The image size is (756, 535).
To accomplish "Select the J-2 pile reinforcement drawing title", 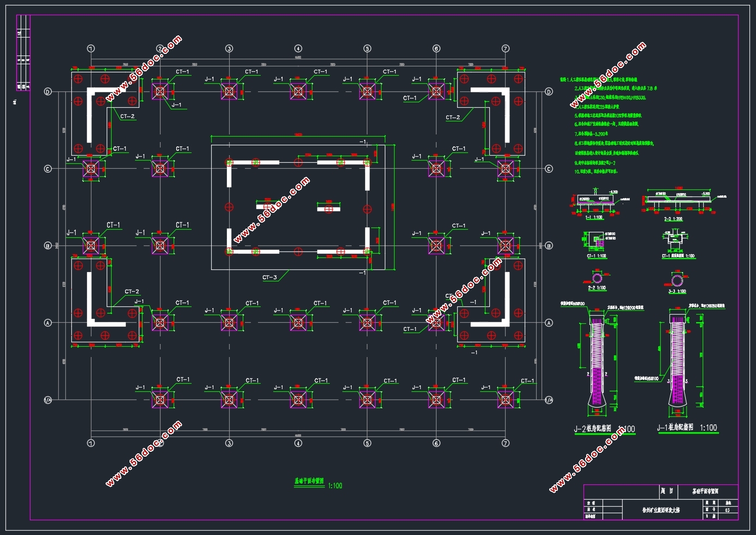I will [604, 429].
